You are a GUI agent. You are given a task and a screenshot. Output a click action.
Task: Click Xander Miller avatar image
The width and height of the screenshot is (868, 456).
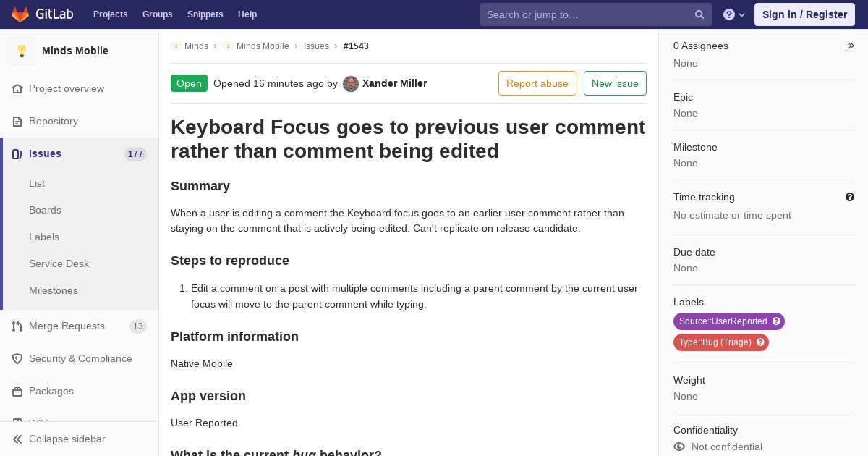[351, 83]
